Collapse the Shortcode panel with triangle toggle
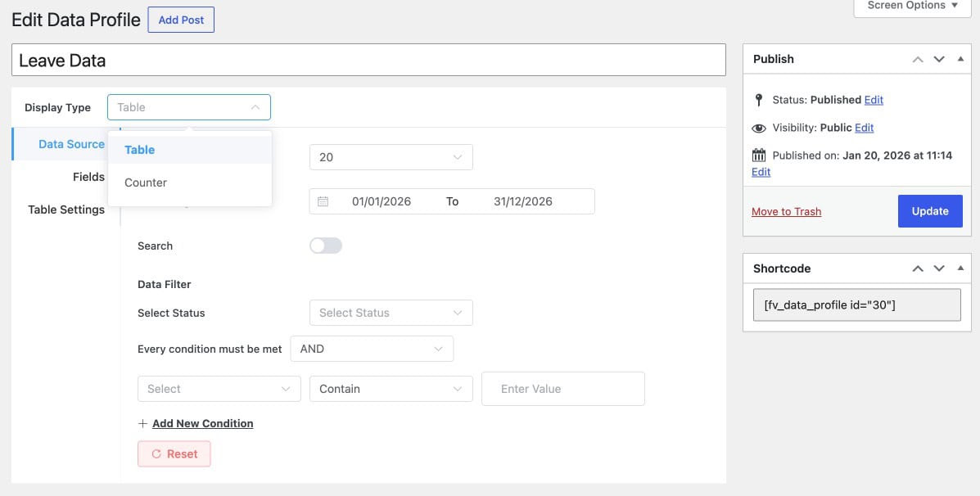 click(x=960, y=268)
